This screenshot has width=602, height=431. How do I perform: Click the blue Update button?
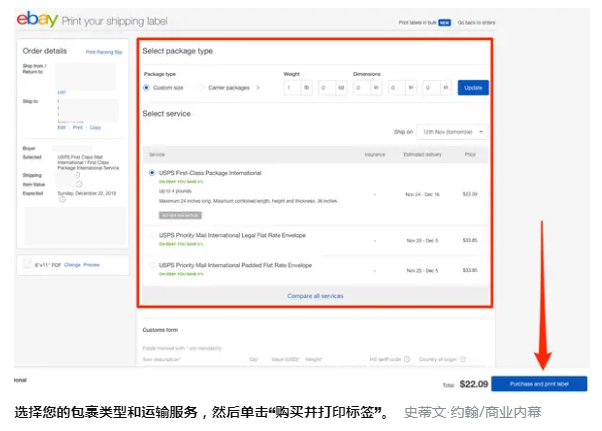[x=473, y=88]
